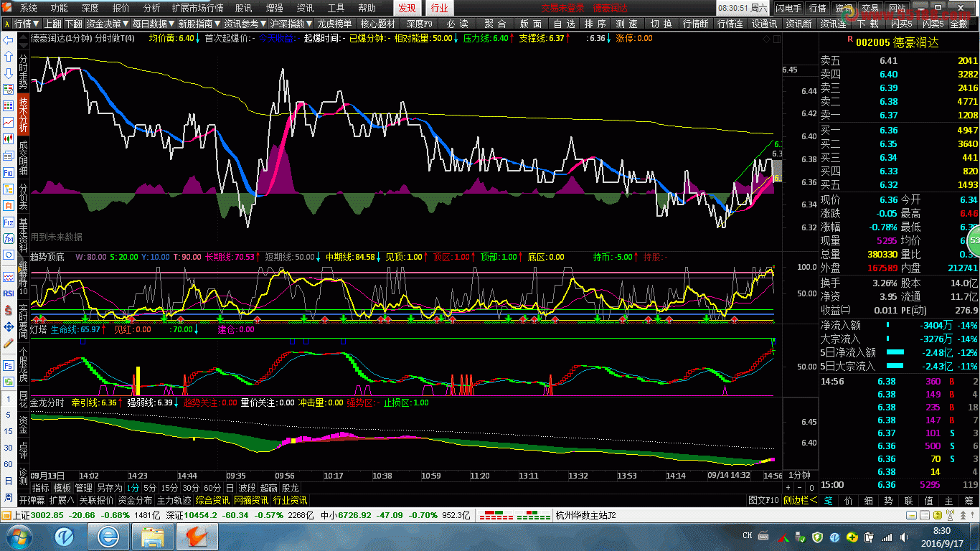This screenshot has height=551, width=980.
Task: Select the 30分 period toggle
Action: tap(191, 488)
